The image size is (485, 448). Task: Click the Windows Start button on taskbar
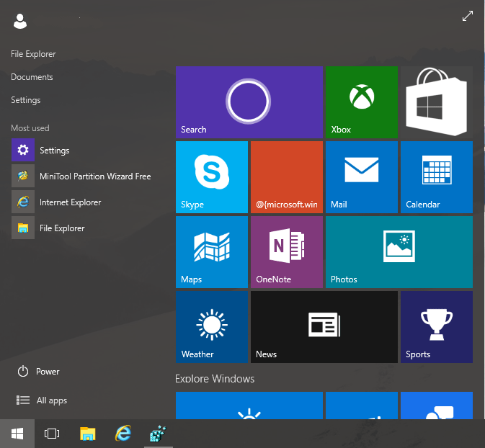click(x=17, y=434)
